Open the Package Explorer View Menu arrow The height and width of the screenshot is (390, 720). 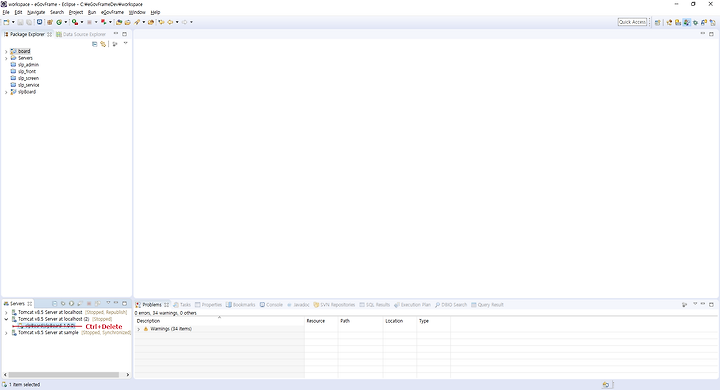[x=125, y=44]
